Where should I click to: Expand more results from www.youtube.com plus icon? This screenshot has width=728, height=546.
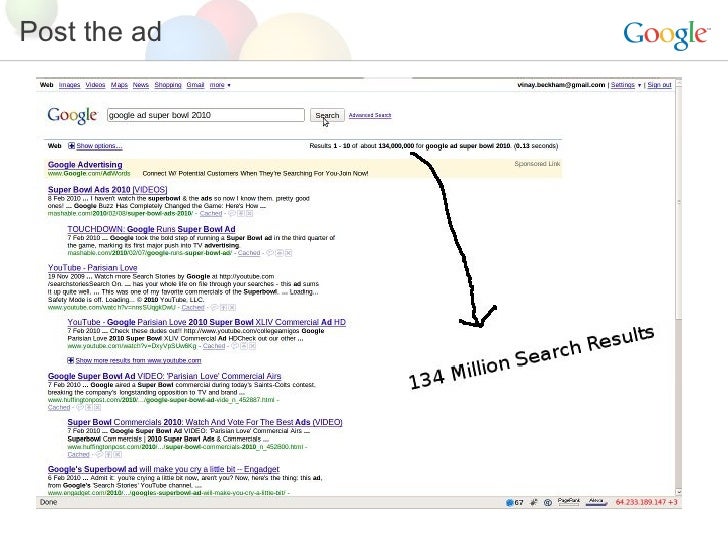tap(71, 360)
